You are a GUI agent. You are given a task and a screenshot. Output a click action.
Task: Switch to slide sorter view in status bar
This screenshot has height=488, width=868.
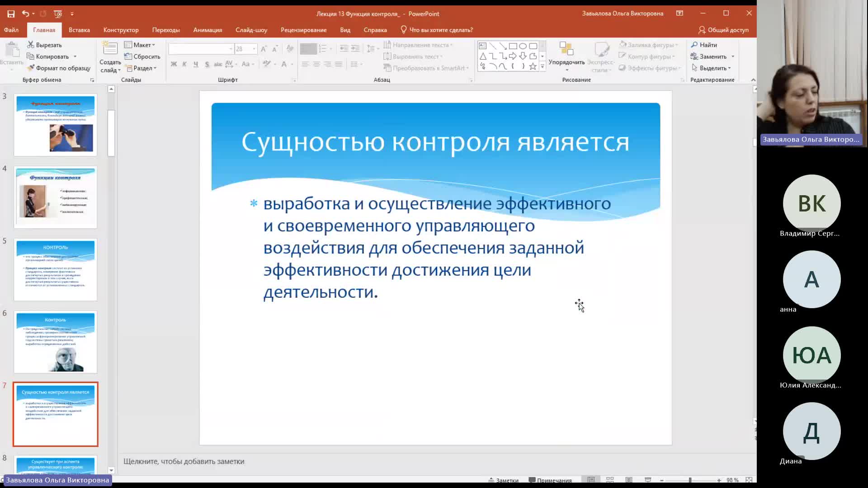point(610,480)
